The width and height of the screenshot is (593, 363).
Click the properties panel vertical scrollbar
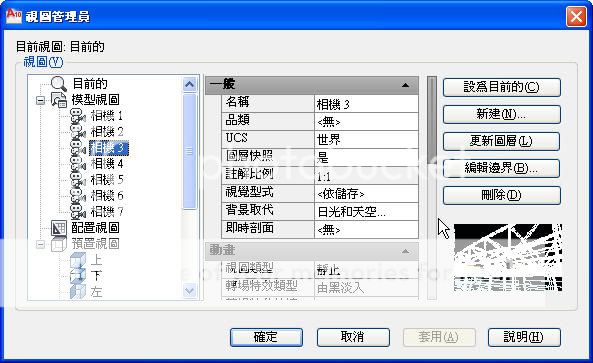click(432, 188)
